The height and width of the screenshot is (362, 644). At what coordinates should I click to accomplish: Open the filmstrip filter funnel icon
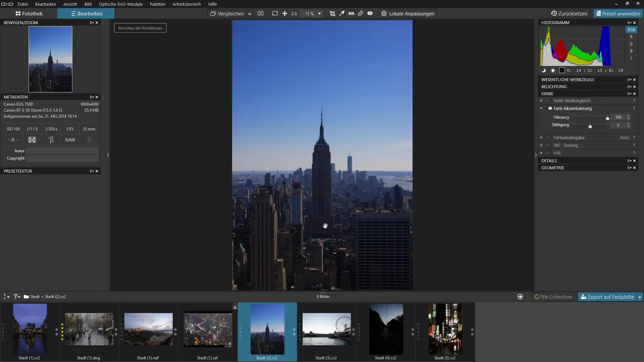16,297
